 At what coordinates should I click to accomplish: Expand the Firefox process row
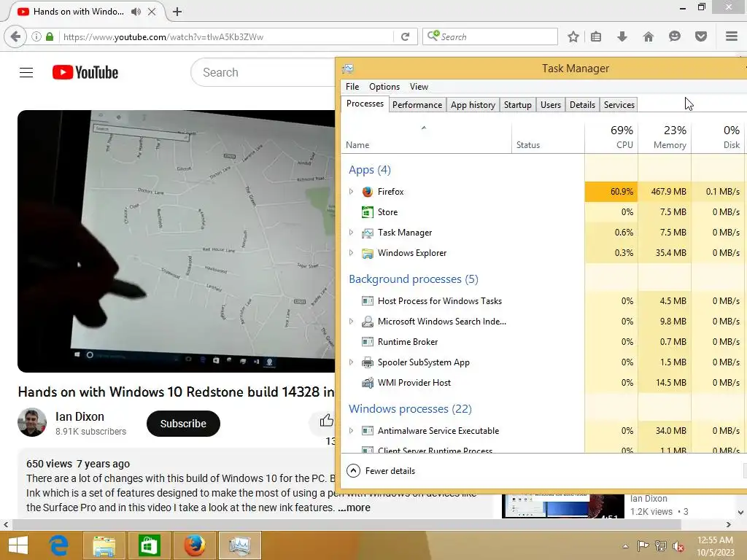[352, 192]
